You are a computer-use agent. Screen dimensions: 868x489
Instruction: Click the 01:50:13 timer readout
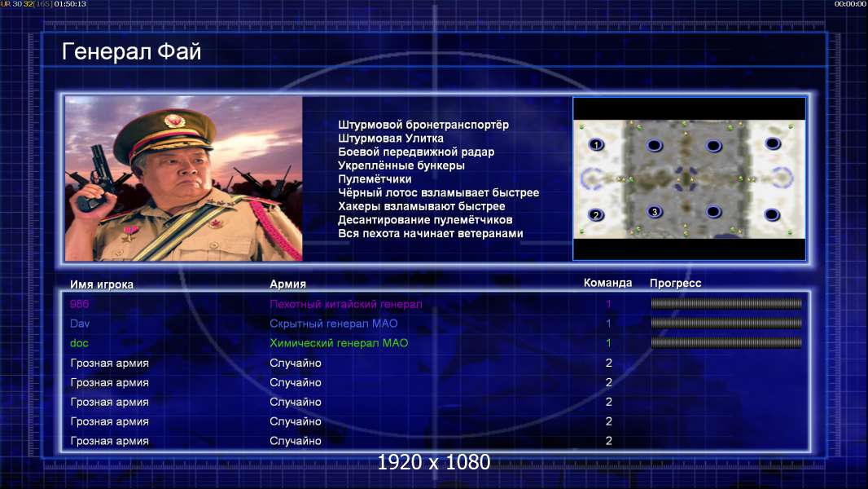pos(70,4)
